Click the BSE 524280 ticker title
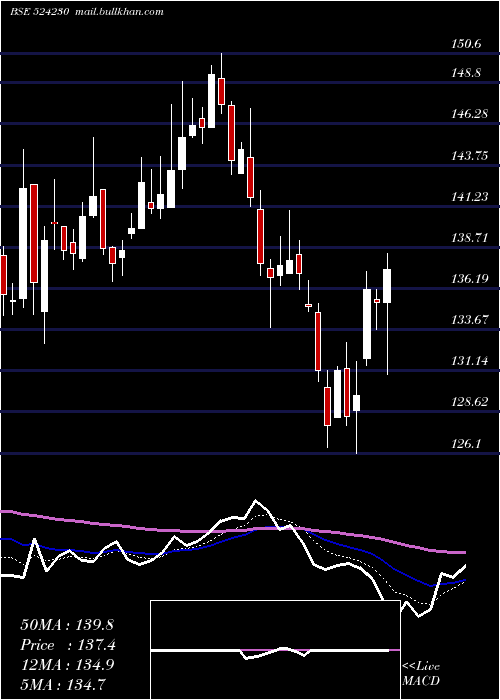 [x=39, y=12]
